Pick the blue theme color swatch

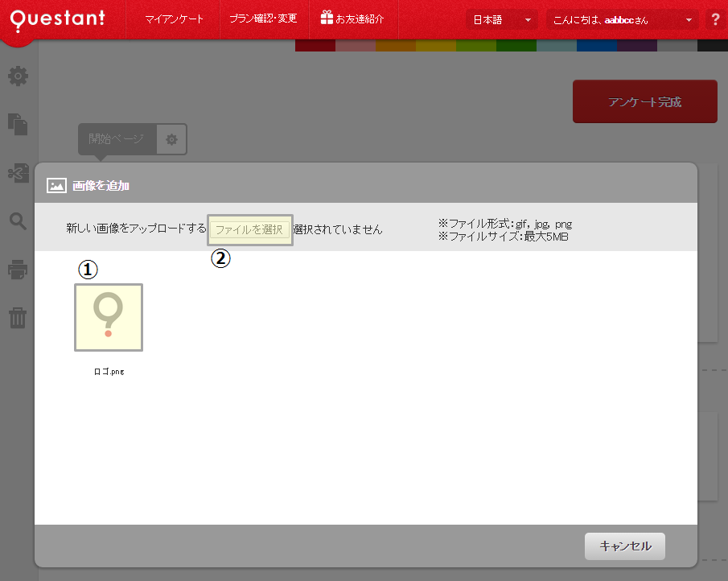597,46
